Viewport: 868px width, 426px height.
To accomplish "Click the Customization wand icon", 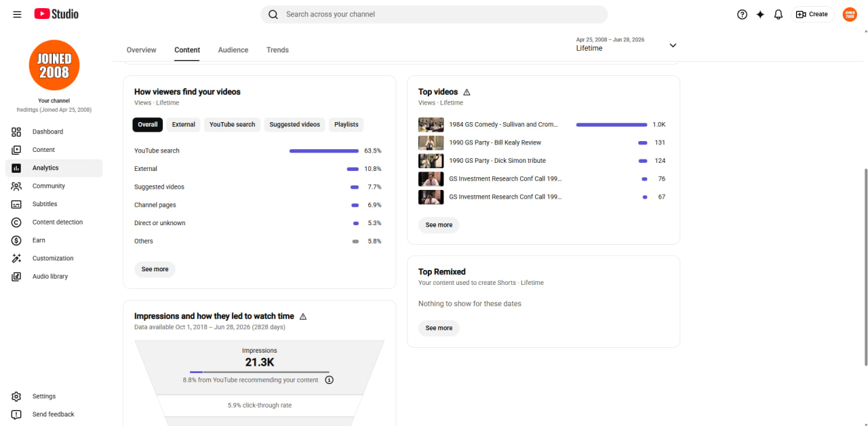I will (16, 258).
